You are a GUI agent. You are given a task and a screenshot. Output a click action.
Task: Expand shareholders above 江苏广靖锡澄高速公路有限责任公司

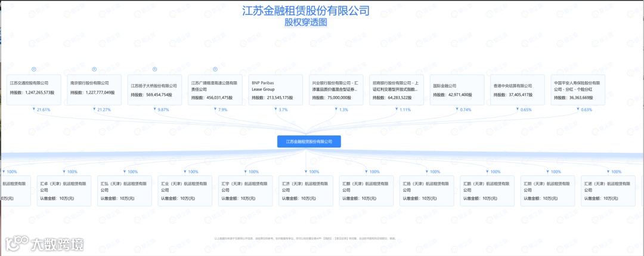pyautogui.click(x=215, y=69)
